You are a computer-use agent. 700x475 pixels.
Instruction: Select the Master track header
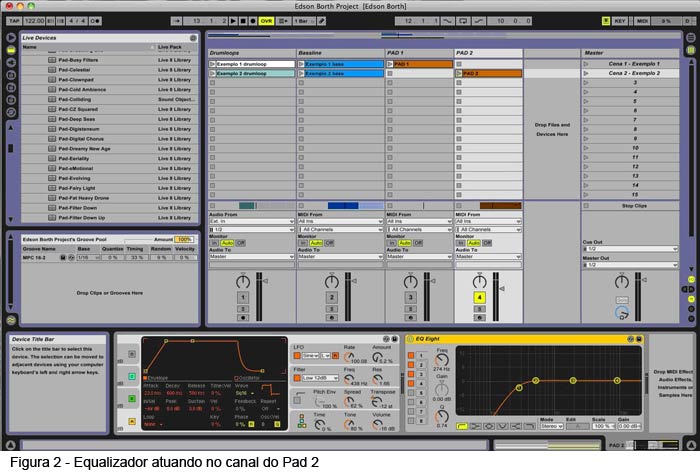[630, 53]
